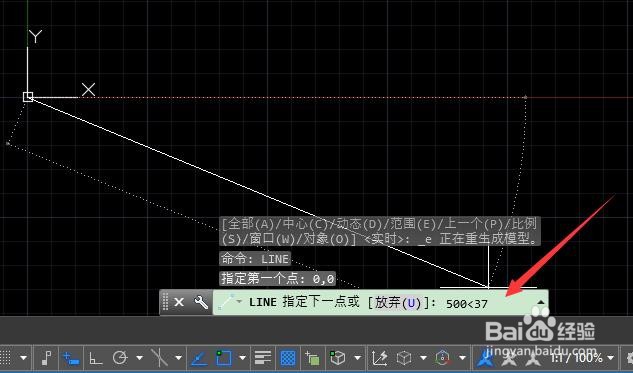Click the snap mode dot-grid icon
Viewport: 633px width, 373px height.
[5, 358]
